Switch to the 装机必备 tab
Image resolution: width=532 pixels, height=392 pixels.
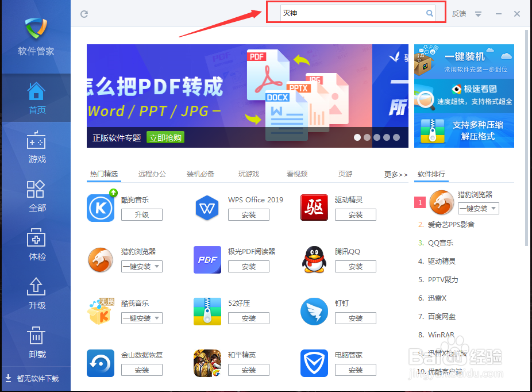pos(200,174)
